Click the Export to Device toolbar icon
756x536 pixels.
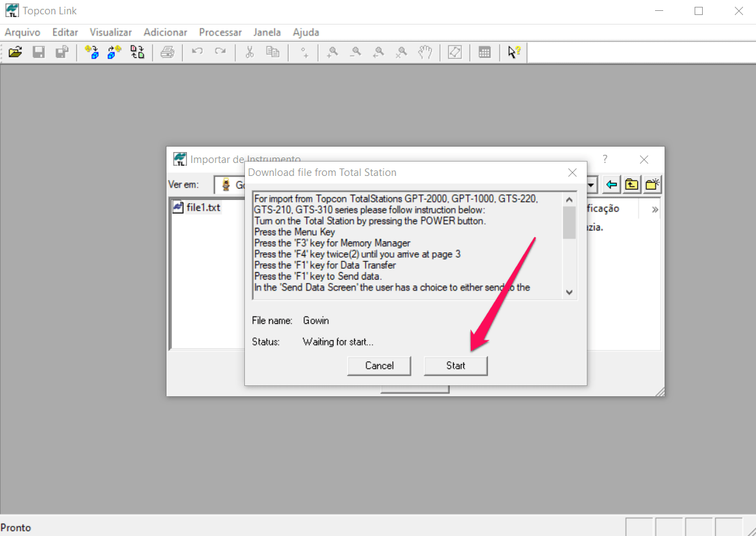[114, 52]
